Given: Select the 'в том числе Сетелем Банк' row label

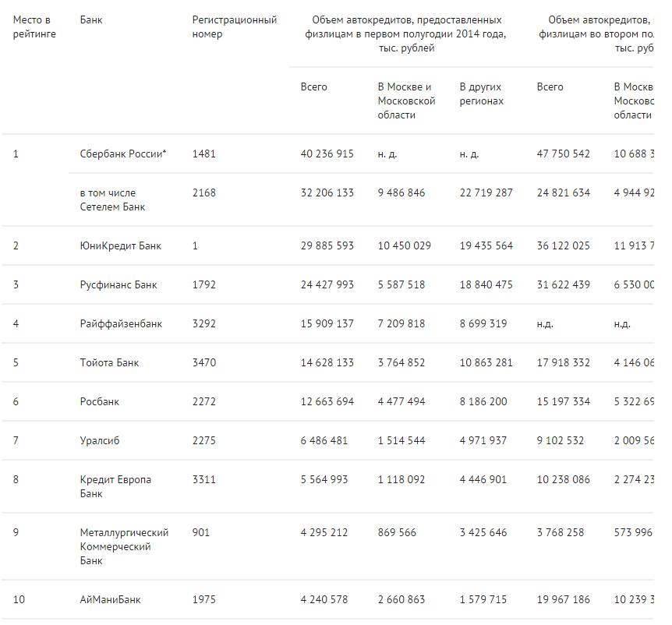Looking at the screenshot, I should click(x=112, y=200).
